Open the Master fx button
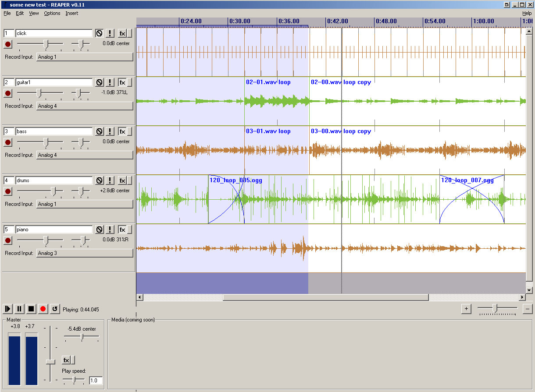The height and width of the screenshot is (392, 535). click(x=66, y=360)
